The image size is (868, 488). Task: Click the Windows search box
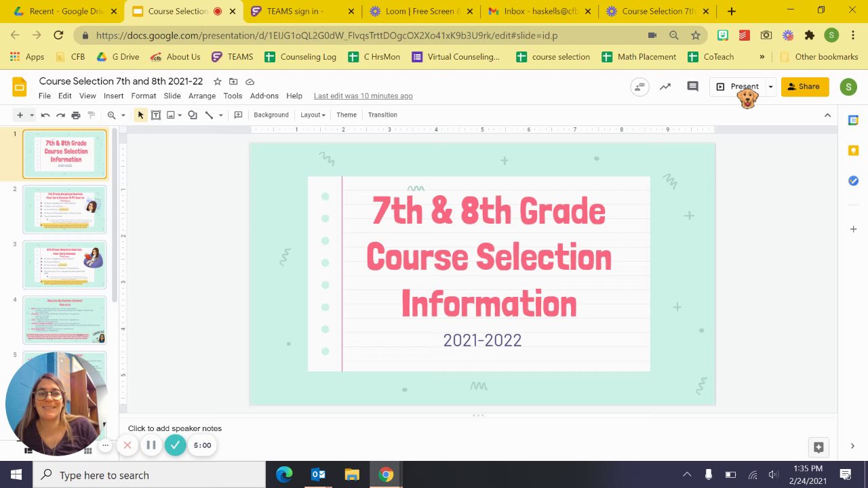(x=149, y=475)
